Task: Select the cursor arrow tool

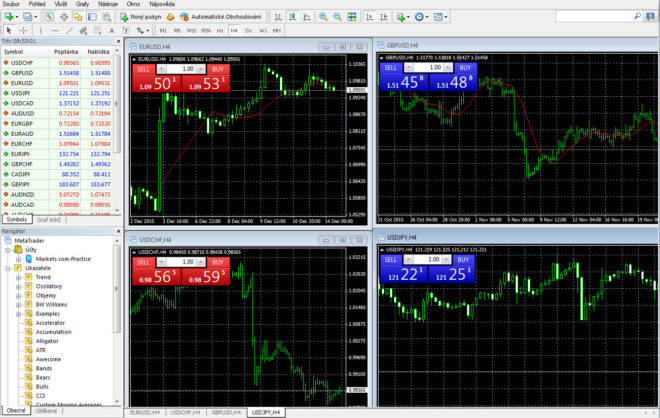Action: 9,30
